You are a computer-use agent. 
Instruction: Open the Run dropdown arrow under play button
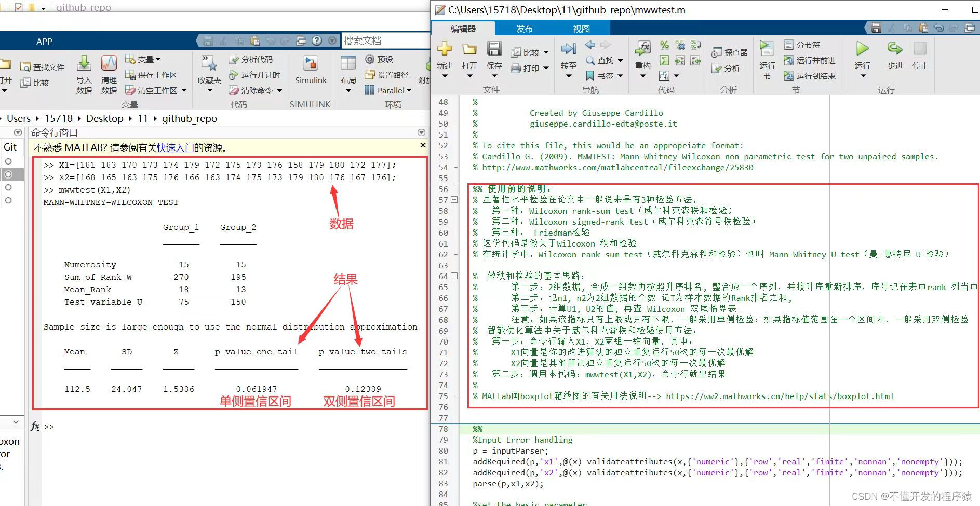pos(863,76)
